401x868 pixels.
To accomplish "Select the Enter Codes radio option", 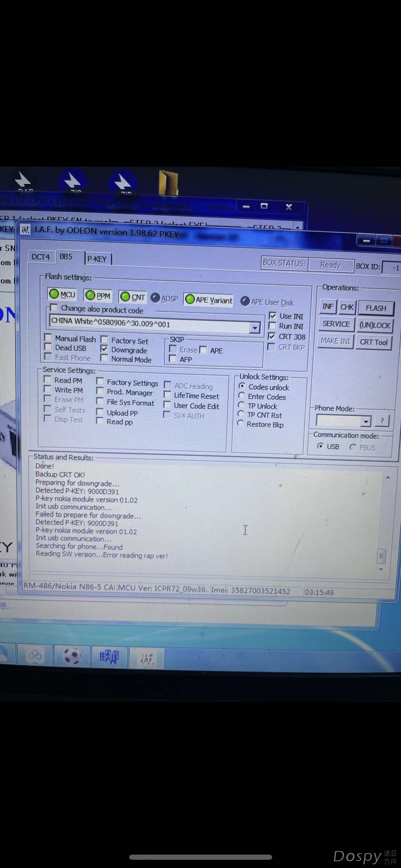I will coord(241,396).
